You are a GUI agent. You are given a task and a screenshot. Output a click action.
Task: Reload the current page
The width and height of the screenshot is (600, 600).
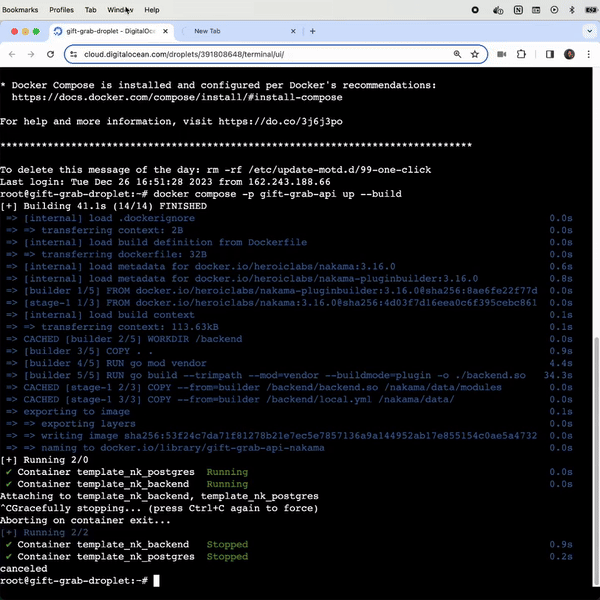coord(50,54)
